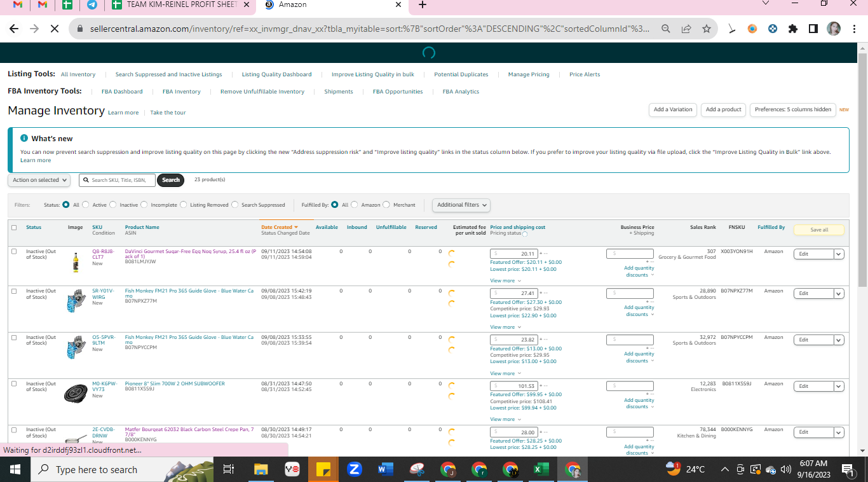Open Chrome three-dot menu
The width and height of the screenshot is (868, 482).
point(855,29)
